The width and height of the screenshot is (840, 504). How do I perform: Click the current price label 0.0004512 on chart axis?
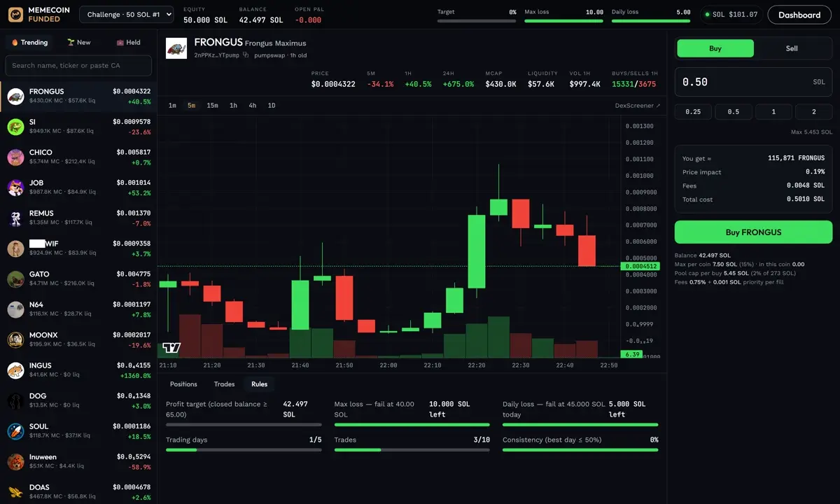(640, 266)
